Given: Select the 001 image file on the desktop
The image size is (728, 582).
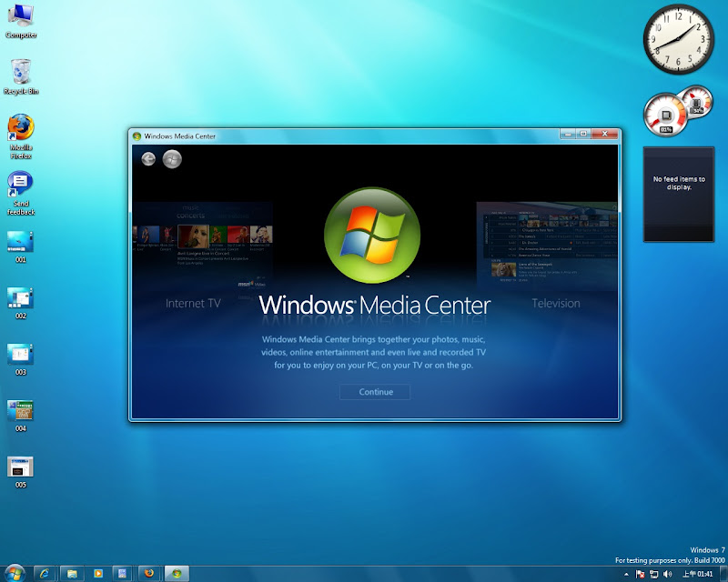Looking at the screenshot, I should pyautogui.click(x=20, y=247).
